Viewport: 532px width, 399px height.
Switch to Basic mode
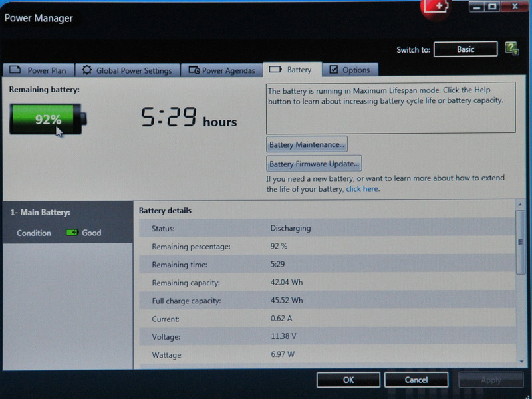(465, 49)
